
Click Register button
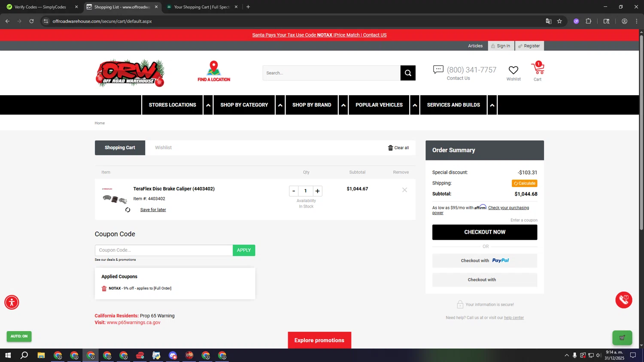coord(529,46)
